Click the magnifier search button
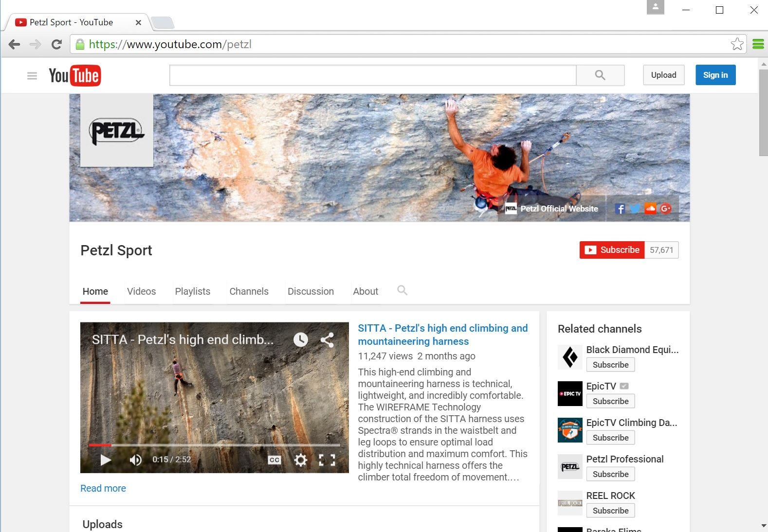 (x=600, y=75)
